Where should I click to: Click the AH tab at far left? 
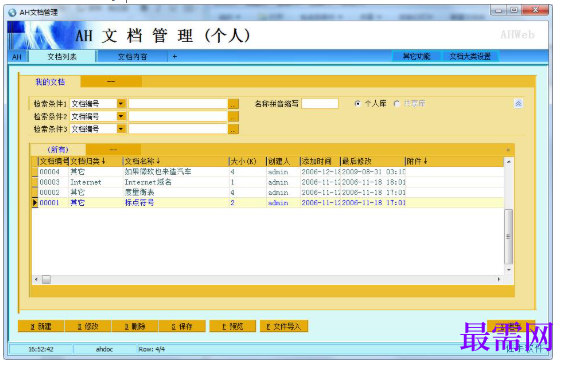17,57
